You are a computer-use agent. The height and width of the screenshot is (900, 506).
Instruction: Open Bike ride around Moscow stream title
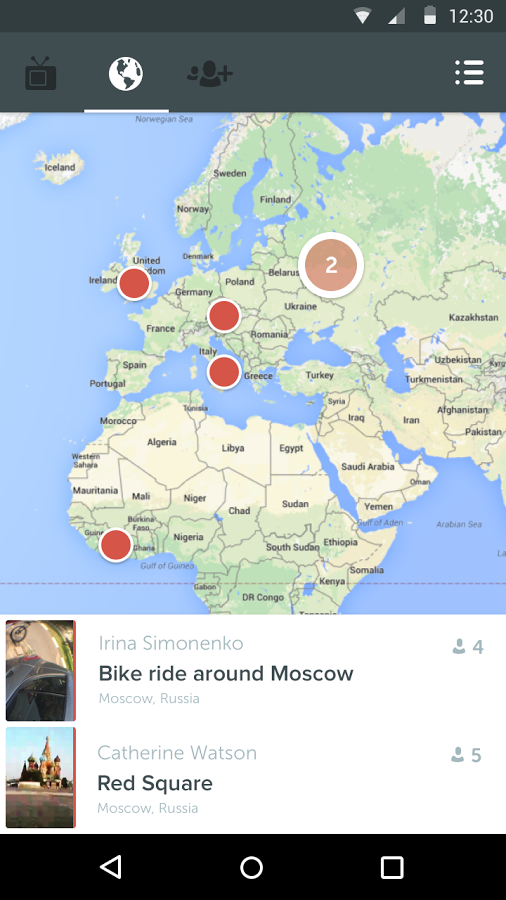(226, 673)
